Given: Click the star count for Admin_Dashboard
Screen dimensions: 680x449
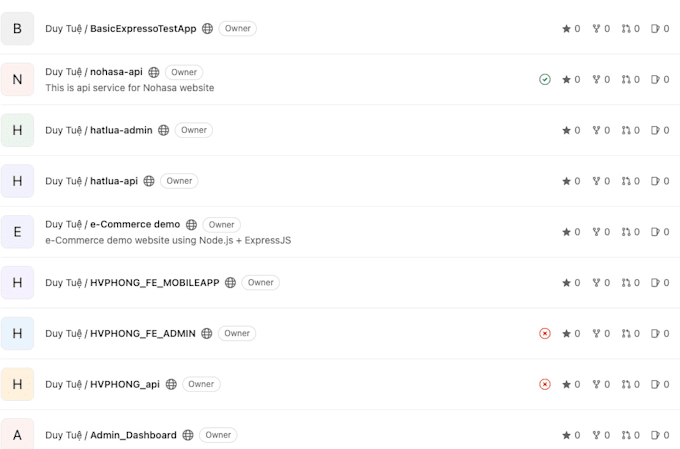Looking at the screenshot, I should [x=571, y=435].
